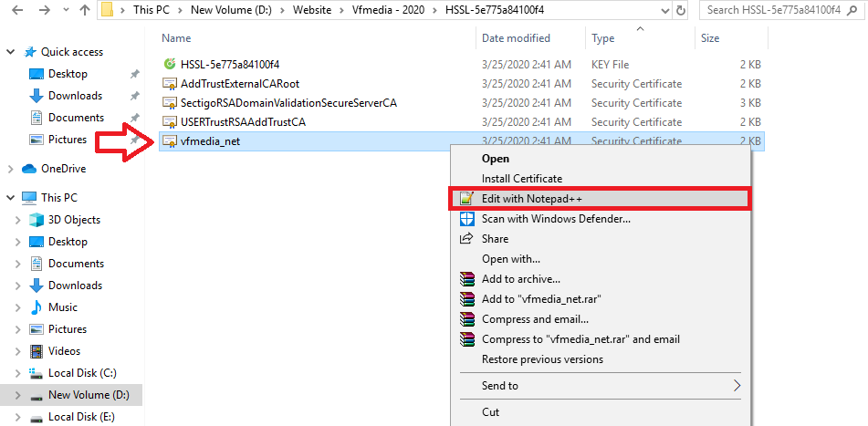Expand the Local Disk (C:) node

[x=18, y=373]
